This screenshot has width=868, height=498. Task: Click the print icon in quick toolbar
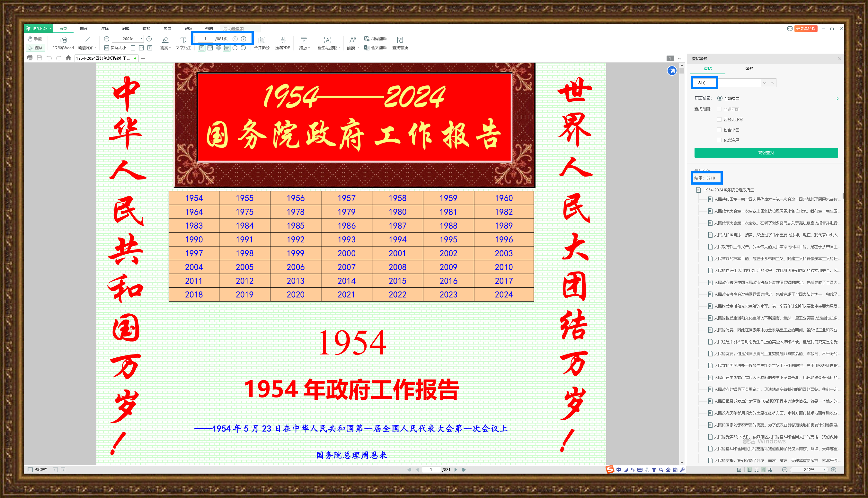point(30,58)
